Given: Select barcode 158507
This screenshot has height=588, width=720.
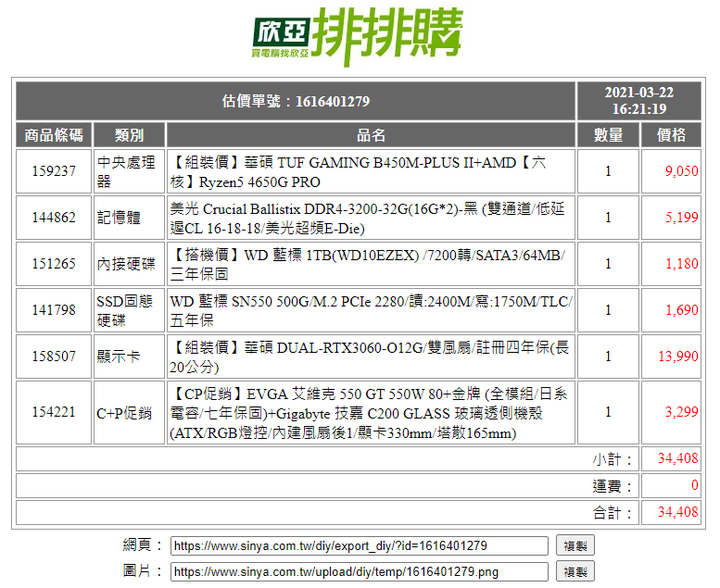Looking at the screenshot, I should pos(54,357).
